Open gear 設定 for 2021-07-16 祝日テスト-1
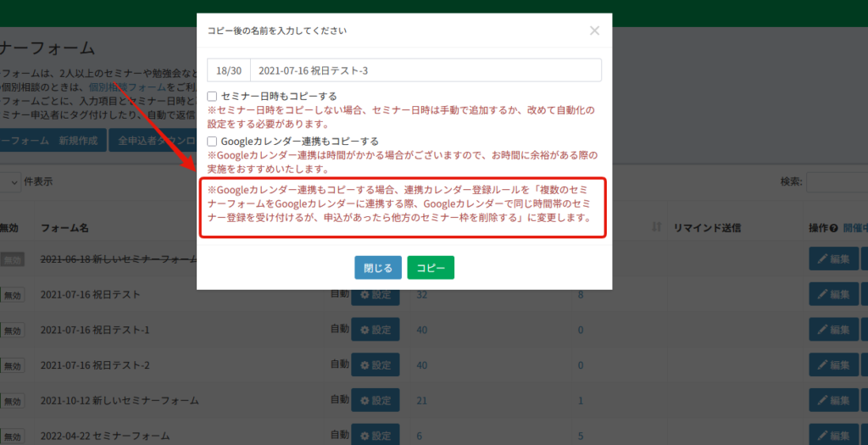868x445 pixels. 376,330
